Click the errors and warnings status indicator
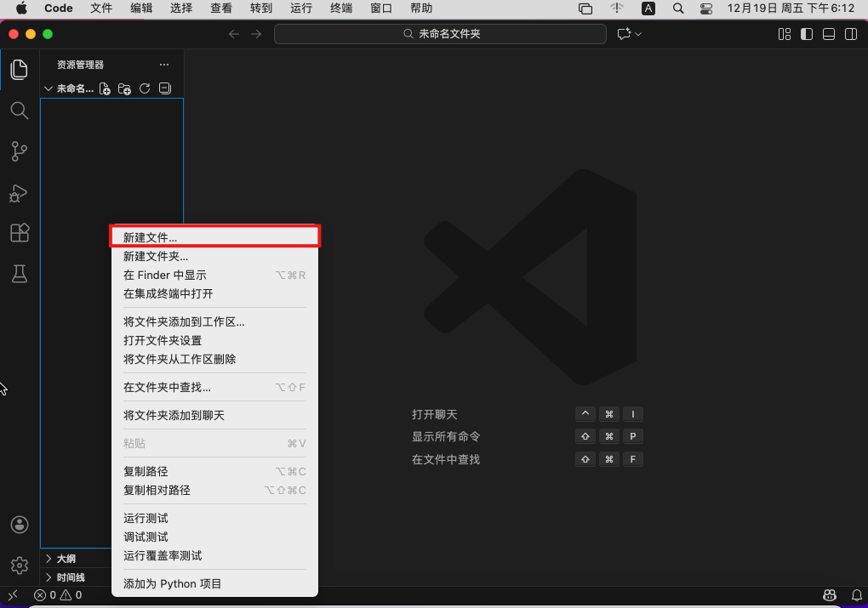This screenshot has width=868, height=608. tap(58, 595)
